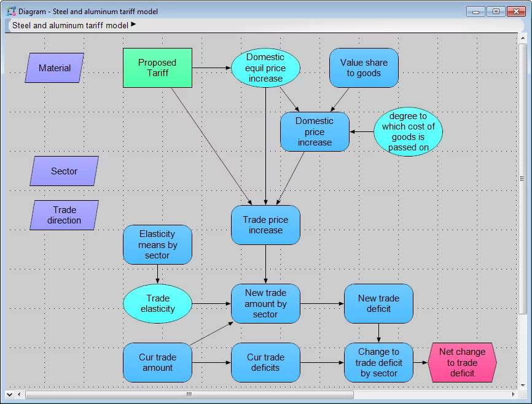Select the Material index node
Screen dimensions: 532x404
[55, 68]
